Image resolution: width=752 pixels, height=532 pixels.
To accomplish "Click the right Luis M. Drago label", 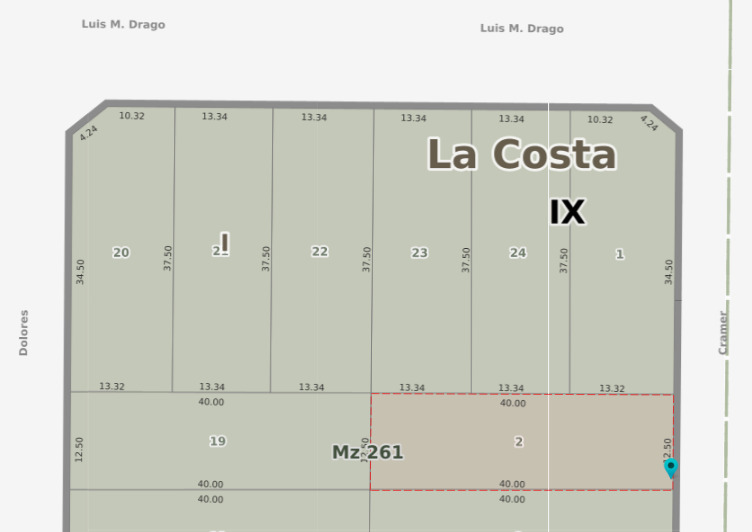I will (x=521, y=28).
